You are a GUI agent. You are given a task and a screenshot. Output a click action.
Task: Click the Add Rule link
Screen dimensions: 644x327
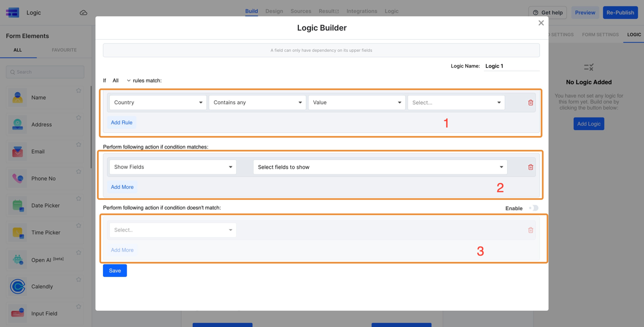[121, 123]
